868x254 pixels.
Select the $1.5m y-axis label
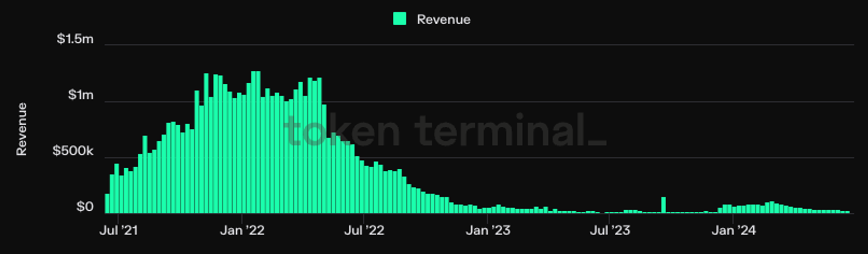coord(75,39)
